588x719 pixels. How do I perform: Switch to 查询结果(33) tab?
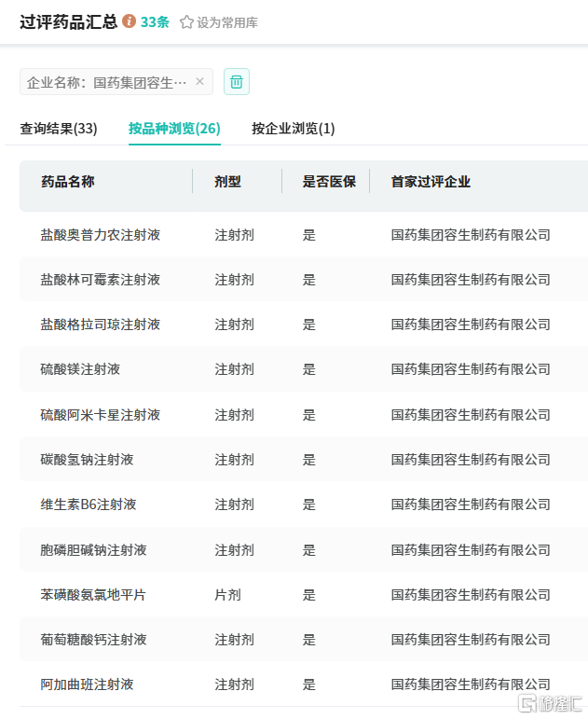[x=59, y=129]
